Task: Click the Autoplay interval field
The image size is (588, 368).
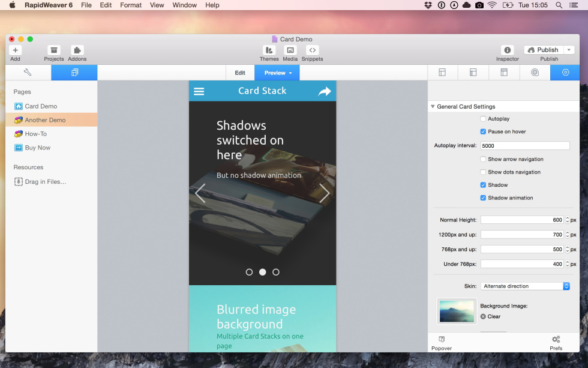Action: tap(525, 145)
